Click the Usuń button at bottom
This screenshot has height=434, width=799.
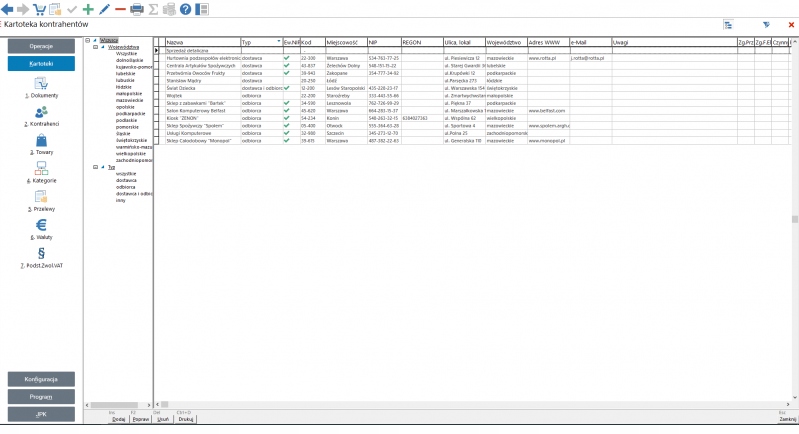(x=163, y=419)
